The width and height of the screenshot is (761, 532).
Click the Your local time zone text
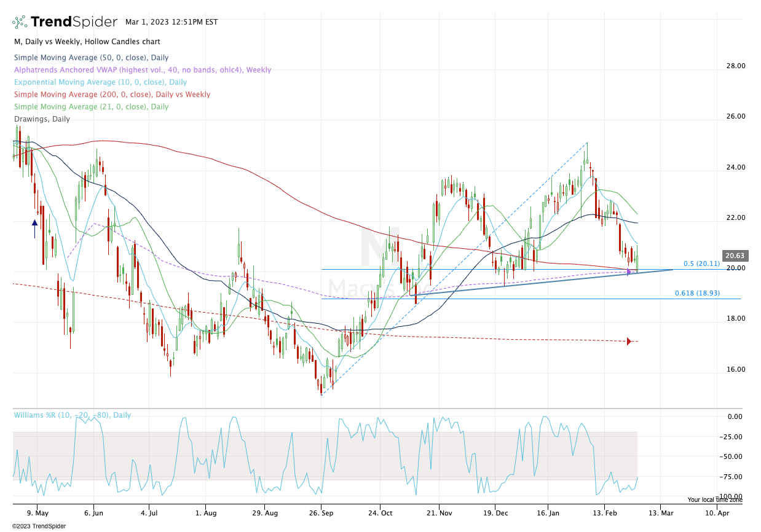coord(715,500)
